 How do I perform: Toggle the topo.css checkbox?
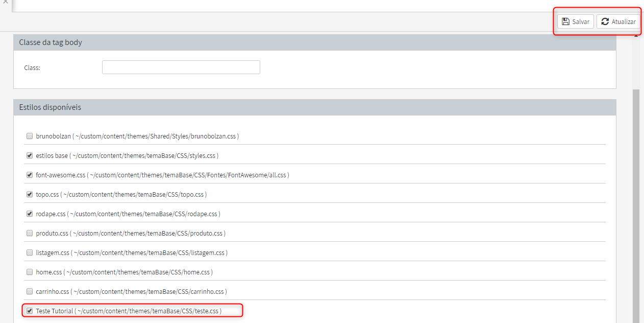pos(30,195)
